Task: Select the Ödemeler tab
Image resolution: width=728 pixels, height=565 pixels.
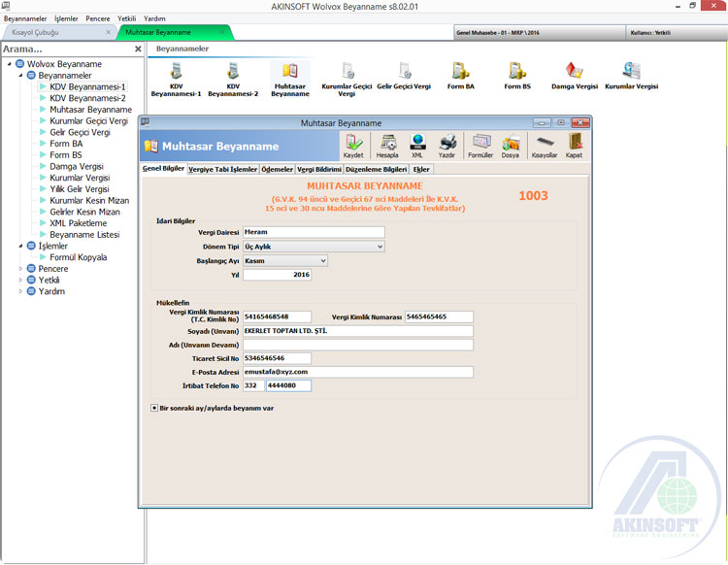Action: (278, 170)
